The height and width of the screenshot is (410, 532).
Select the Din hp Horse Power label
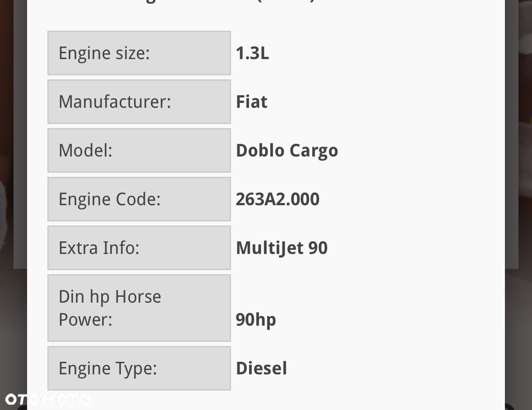tap(139, 308)
